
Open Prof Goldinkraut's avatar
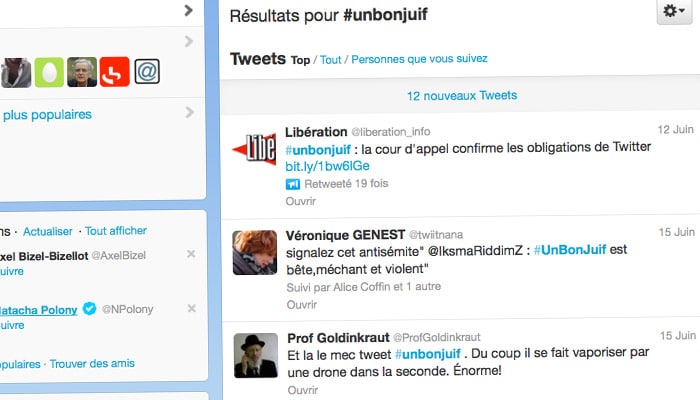coord(256,355)
